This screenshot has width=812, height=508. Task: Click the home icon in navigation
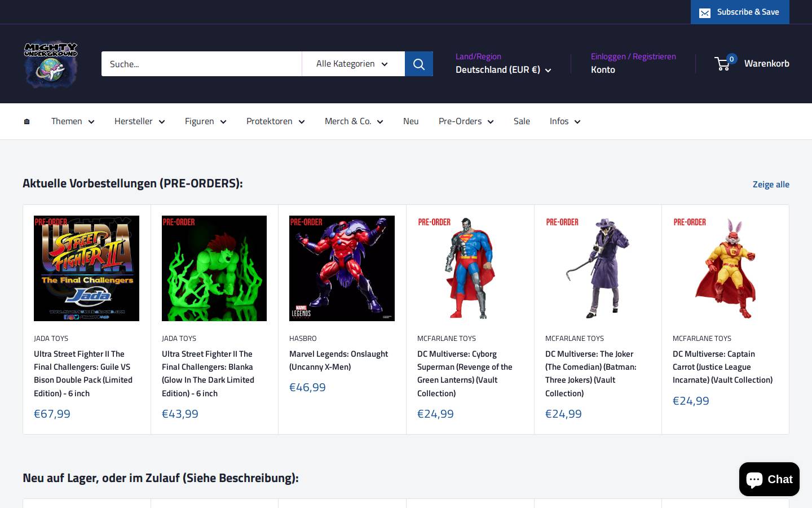pyautogui.click(x=27, y=121)
